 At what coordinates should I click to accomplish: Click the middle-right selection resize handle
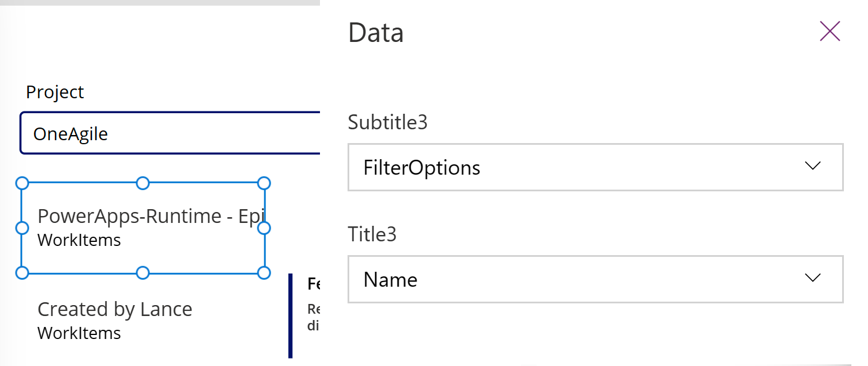pyautogui.click(x=264, y=228)
